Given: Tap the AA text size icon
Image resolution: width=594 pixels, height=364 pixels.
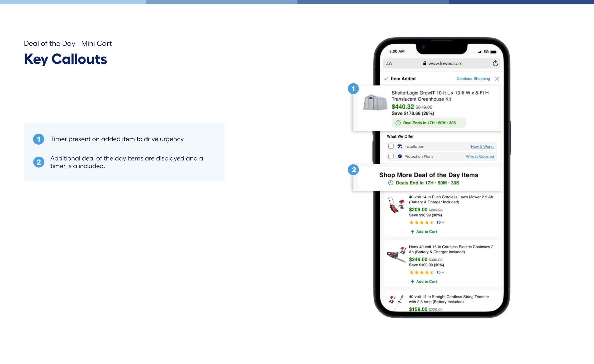Looking at the screenshot, I should [389, 64].
